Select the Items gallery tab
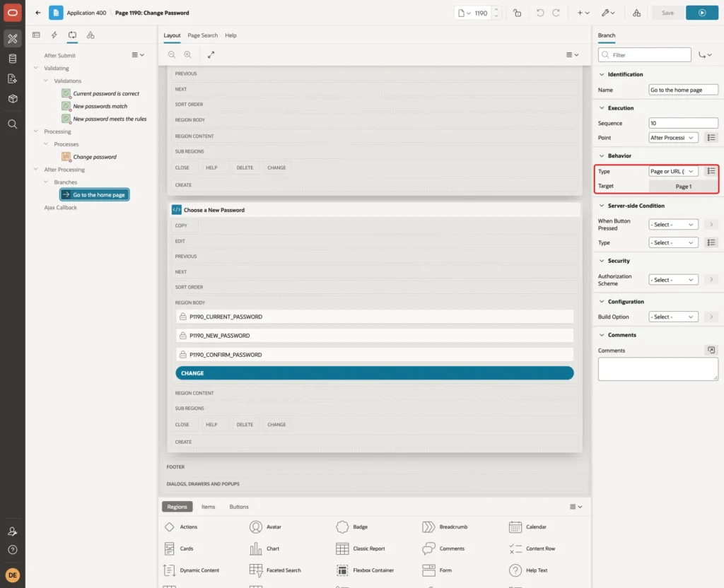The image size is (724, 588). pyautogui.click(x=209, y=507)
